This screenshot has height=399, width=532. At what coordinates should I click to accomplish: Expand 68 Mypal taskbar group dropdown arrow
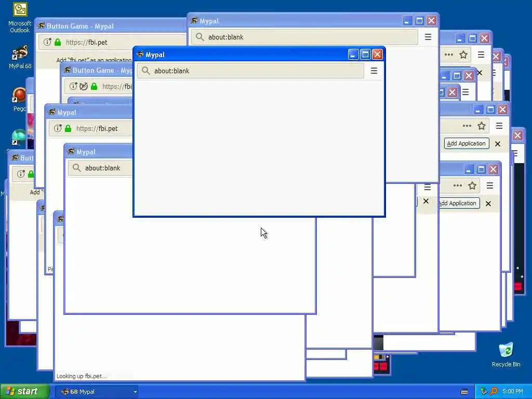(x=135, y=392)
